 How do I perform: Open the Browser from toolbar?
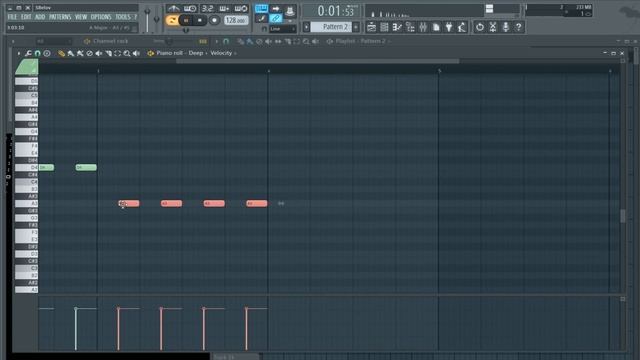[410, 27]
